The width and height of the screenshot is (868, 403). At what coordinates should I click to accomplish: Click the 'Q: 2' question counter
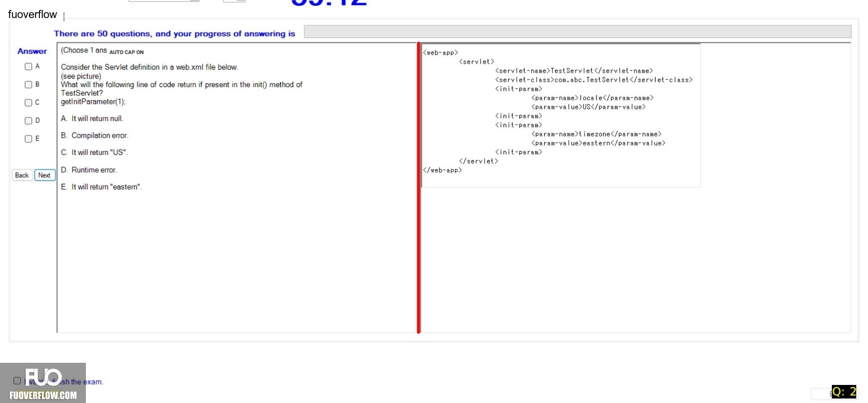point(844,392)
